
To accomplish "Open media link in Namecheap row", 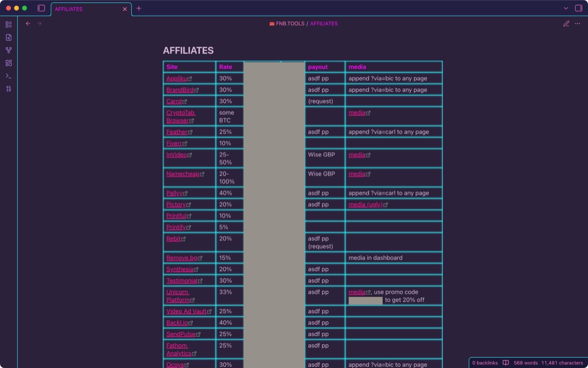I will pyautogui.click(x=357, y=174).
